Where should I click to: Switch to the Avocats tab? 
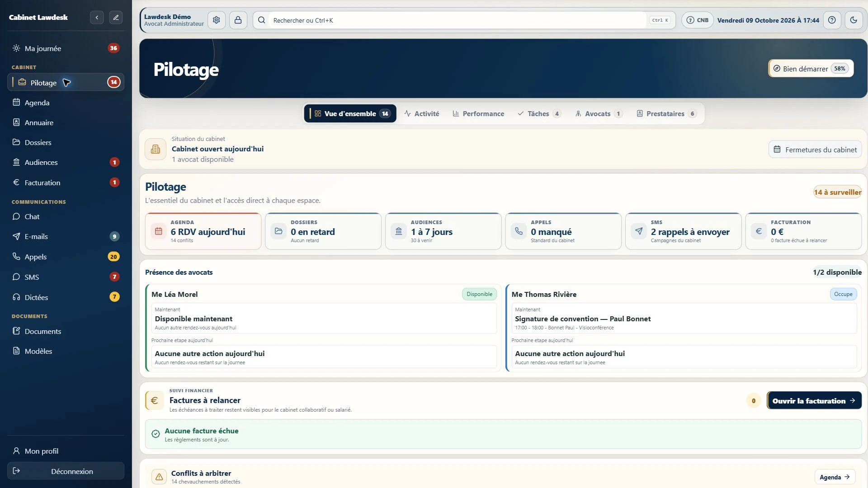pyautogui.click(x=599, y=114)
